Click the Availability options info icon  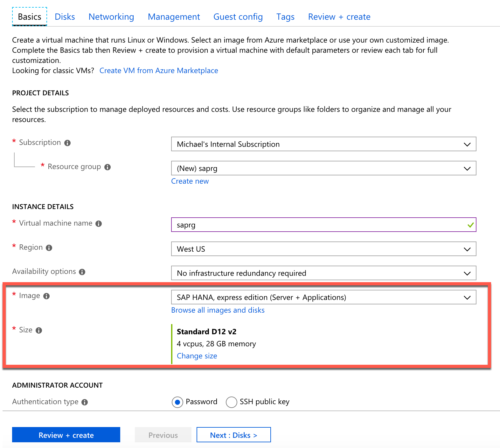[82, 272]
